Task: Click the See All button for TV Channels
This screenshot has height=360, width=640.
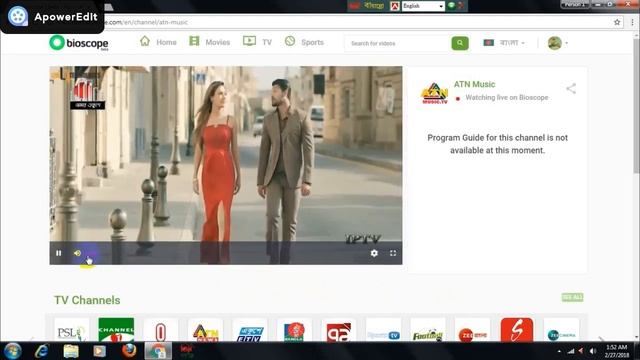Action: (572, 298)
